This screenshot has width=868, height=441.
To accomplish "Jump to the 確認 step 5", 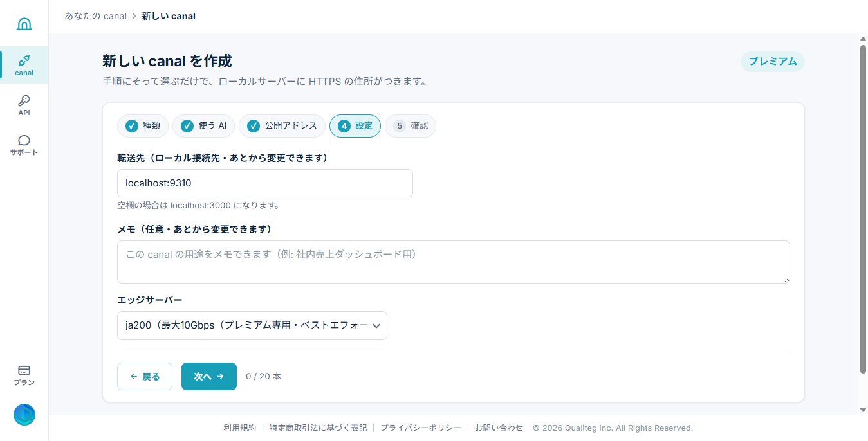I will tap(411, 126).
